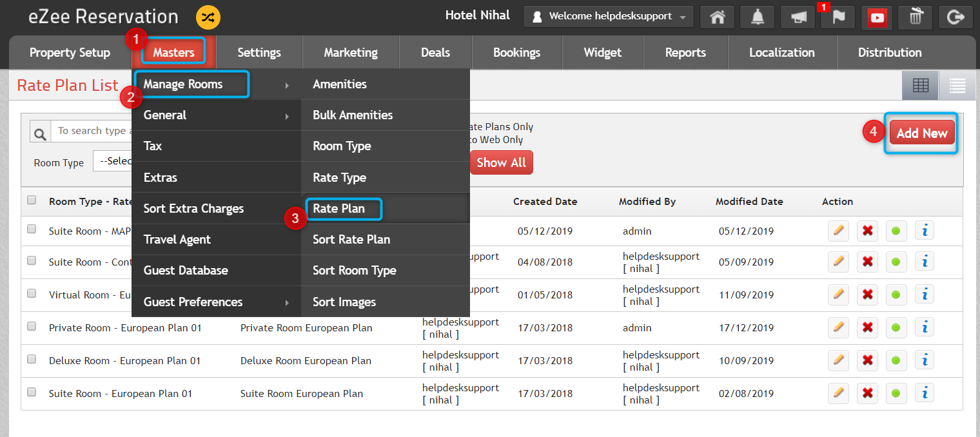The height and width of the screenshot is (437, 980).
Task: Open the Masters menu
Action: [173, 52]
